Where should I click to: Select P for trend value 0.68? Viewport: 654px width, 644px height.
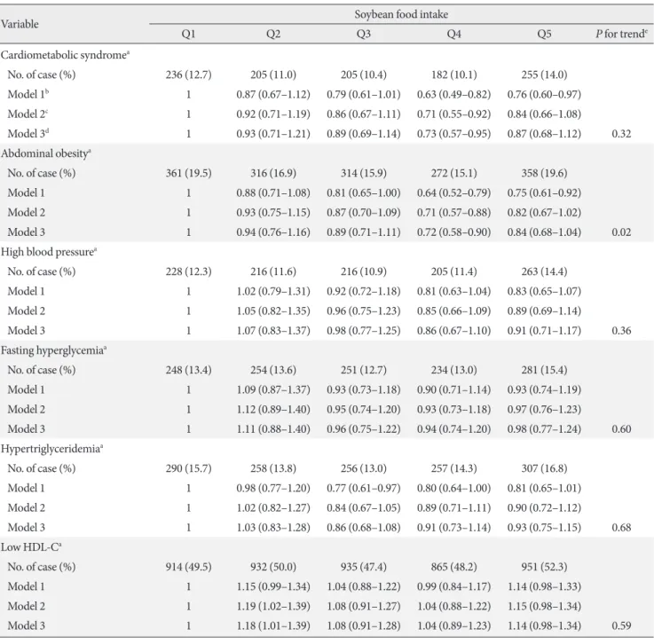(x=621, y=527)
